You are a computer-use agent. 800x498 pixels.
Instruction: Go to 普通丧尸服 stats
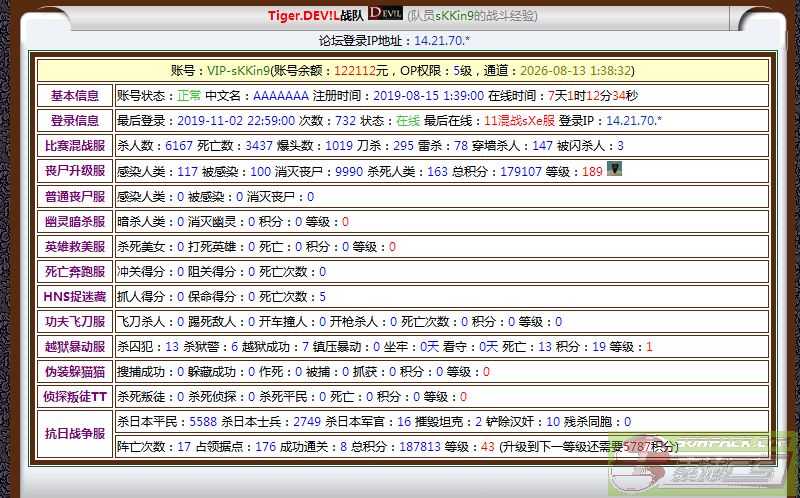[x=75, y=197]
